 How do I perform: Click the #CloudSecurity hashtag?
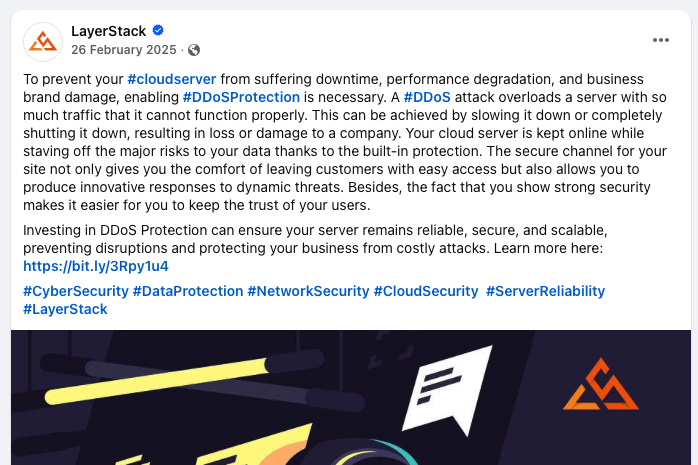pyautogui.click(x=426, y=291)
